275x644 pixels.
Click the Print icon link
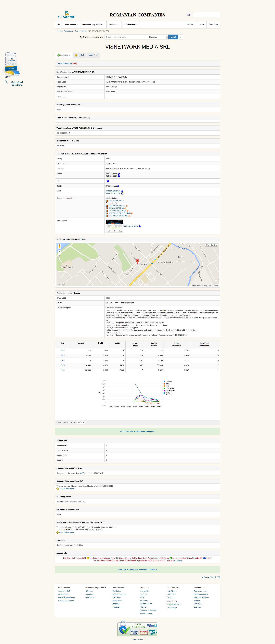pos(210,577)
